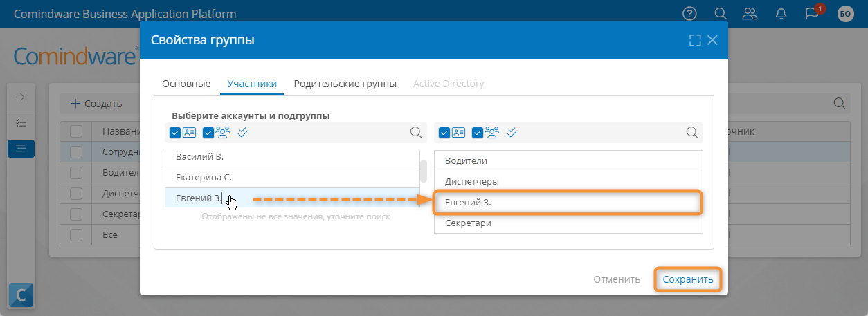This screenshot has height=316, width=868.
Task: Open the highlighted list icon in sidebar
Action: point(21,148)
